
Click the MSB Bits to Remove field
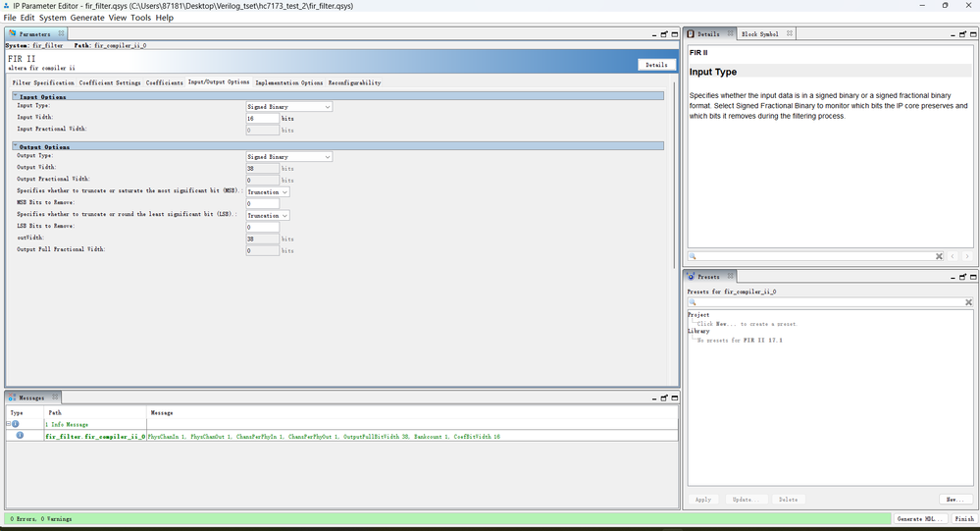pyautogui.click(x=263, y=204)
